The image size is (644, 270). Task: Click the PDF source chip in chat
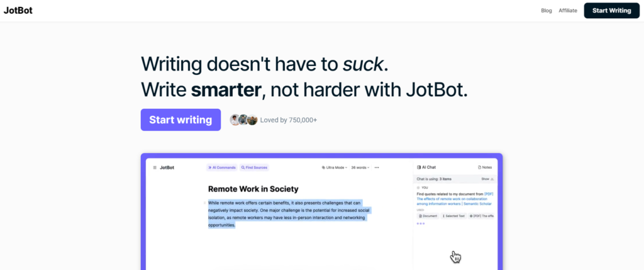pyautogui.click(x=482, y=216)
